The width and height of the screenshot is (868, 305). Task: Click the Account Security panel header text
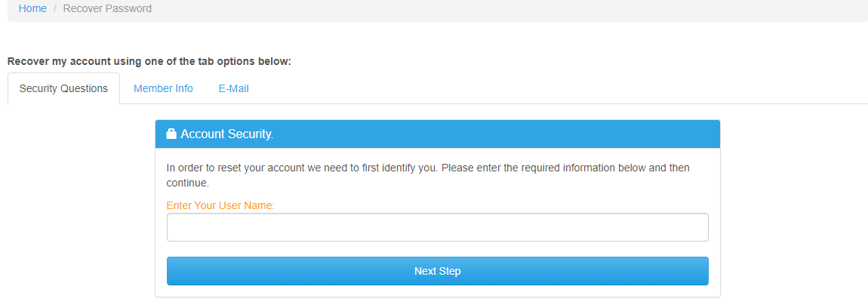pyautogui.click(x=227, y=134)
